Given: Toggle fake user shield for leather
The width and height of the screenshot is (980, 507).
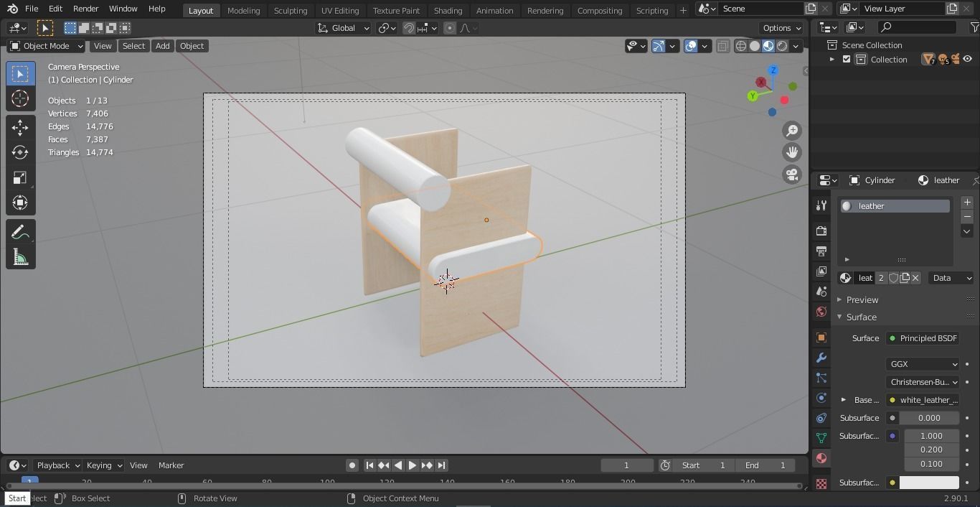Looking at the screenshot, I should [894, 278].
